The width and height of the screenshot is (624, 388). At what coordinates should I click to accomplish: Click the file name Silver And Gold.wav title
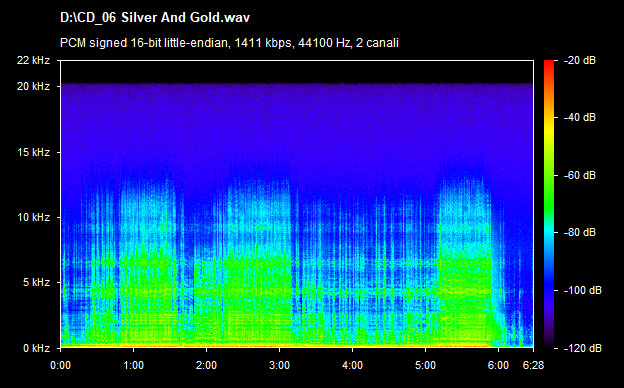click(155, 18)
